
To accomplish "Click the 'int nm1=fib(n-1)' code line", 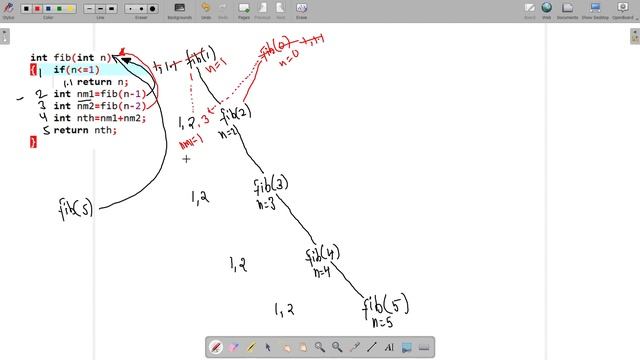I will click(x=100, y=94).
